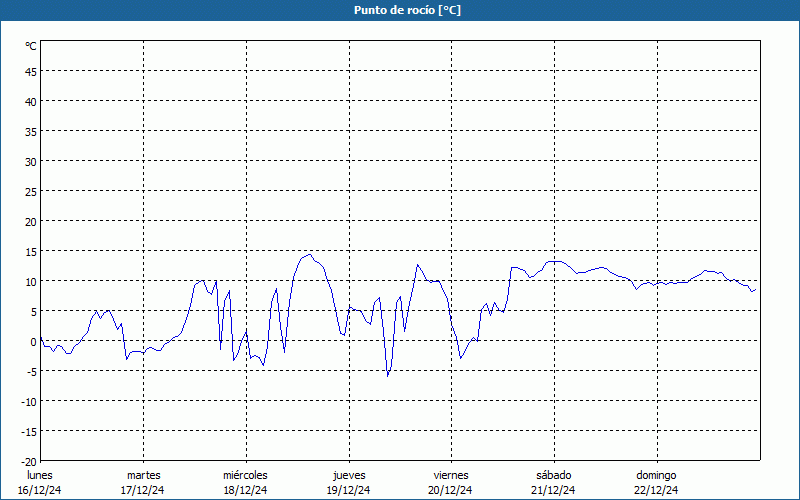Click the 'sábado' day label

click(x=554, y=475)
